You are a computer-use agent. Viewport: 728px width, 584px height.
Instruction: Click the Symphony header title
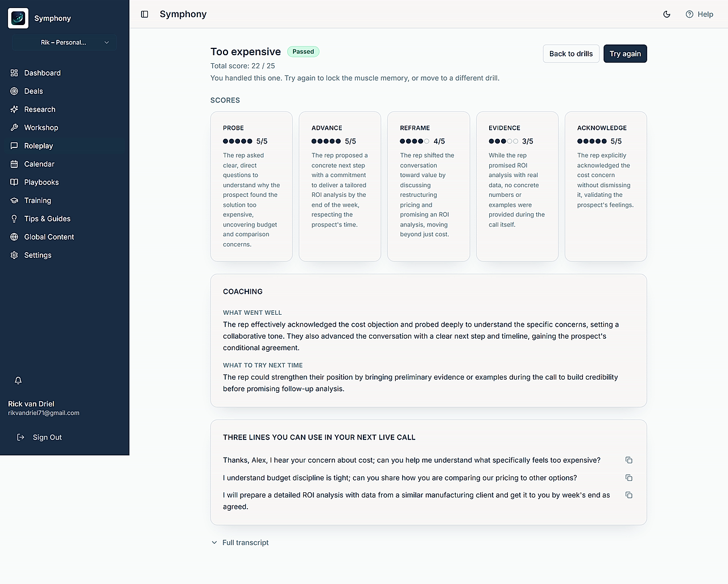tap(183, 14)
